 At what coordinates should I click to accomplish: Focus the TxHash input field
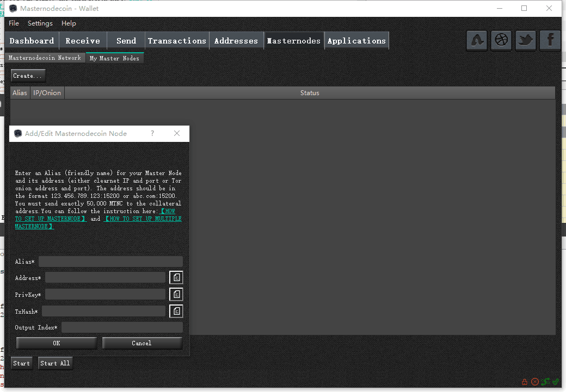103,311
